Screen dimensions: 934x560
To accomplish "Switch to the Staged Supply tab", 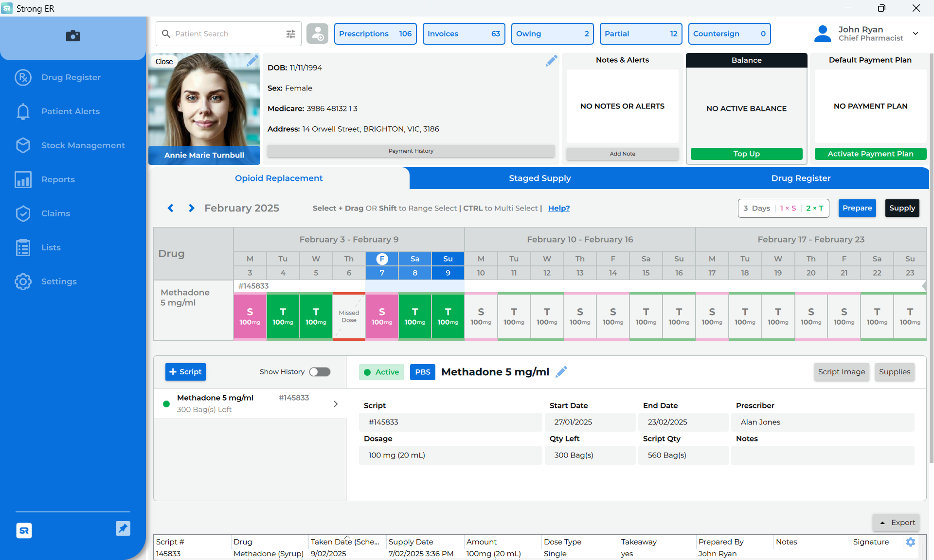I will (x=539, y=178).
